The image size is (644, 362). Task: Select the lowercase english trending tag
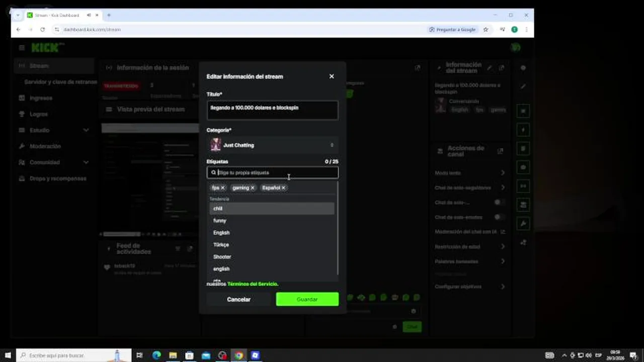[x=272, y=268]
